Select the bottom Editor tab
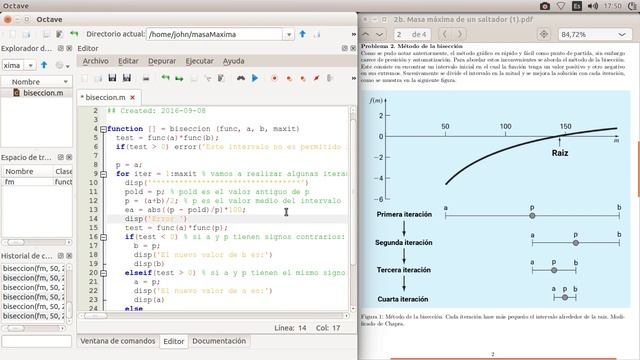Screen dimensions: 640x360 [x=173, y=341]
